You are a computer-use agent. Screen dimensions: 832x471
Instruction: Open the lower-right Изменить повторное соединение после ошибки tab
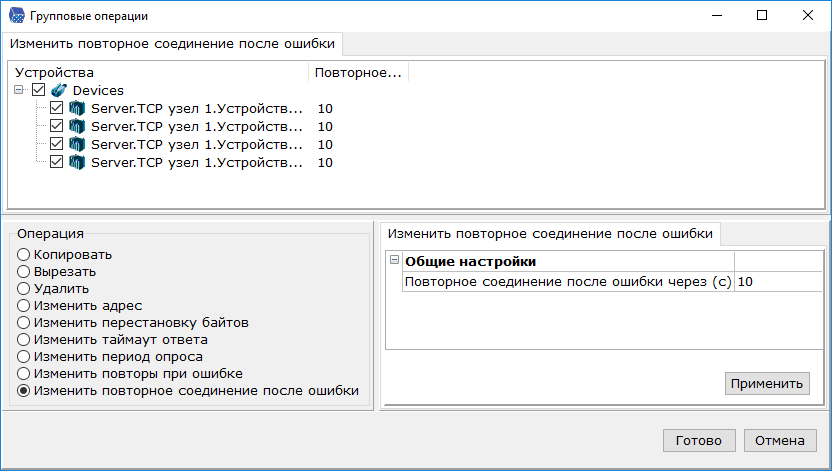(550, 234)
